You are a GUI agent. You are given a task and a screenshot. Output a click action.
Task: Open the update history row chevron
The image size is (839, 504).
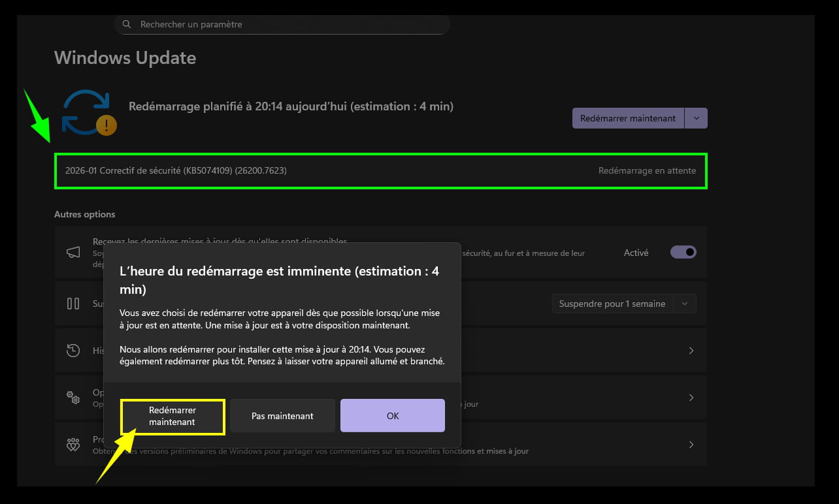691,351
